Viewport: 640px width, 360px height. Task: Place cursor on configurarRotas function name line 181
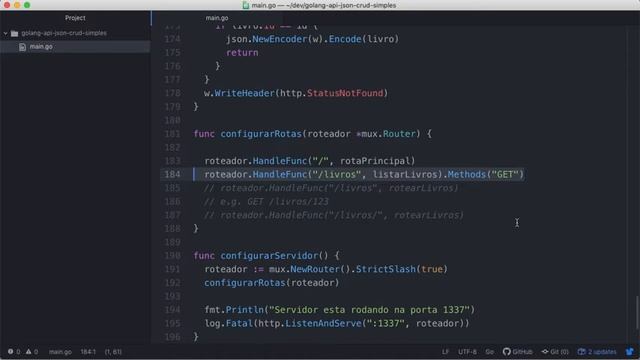point(261,134)
